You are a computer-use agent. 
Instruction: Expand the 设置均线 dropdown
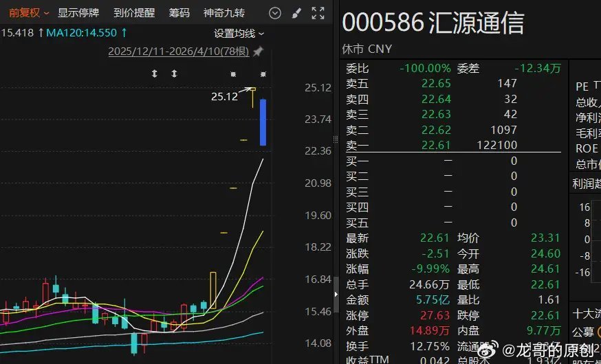tap(239, 34)
